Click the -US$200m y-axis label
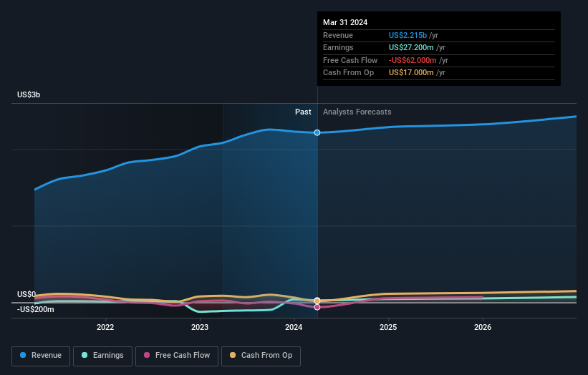The image size is (588, 375). tap(36, 309)
